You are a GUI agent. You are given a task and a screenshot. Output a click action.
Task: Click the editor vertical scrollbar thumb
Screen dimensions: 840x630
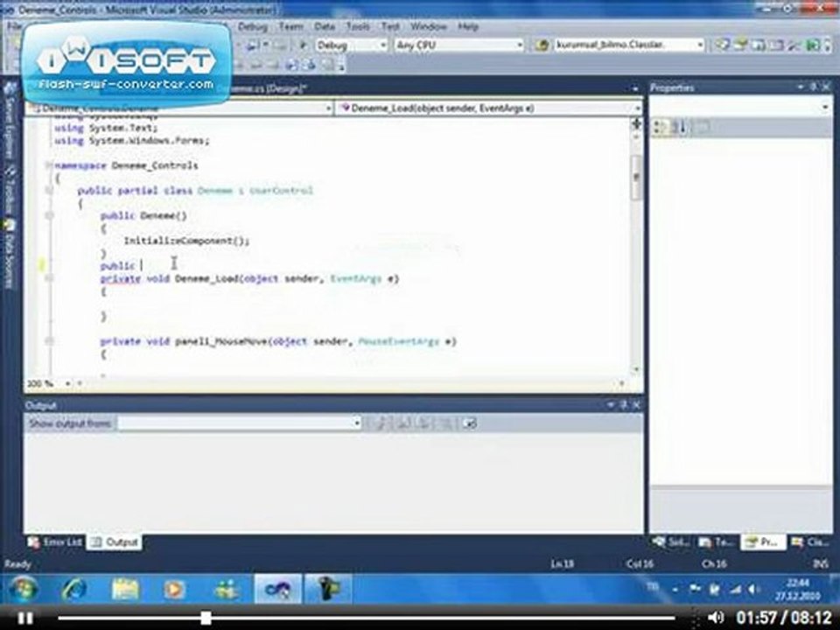click(636, 178)
